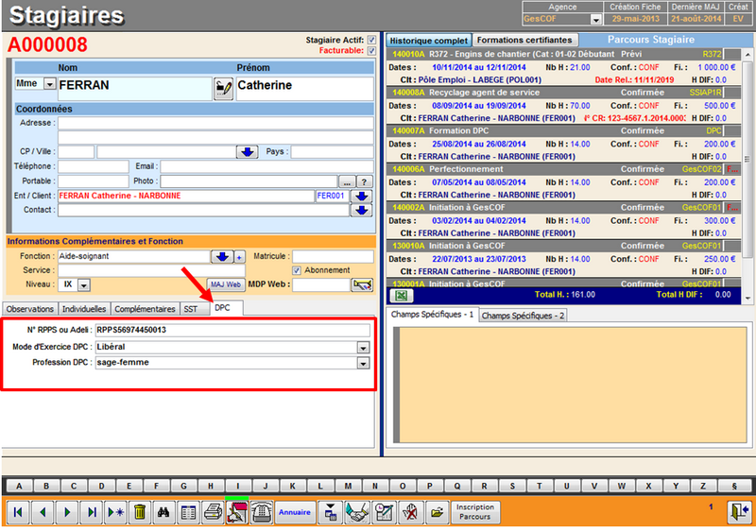Click the N° RPPS ou Adeli field
The width and height of the screenshot is (756, 532).
point(232,330)
